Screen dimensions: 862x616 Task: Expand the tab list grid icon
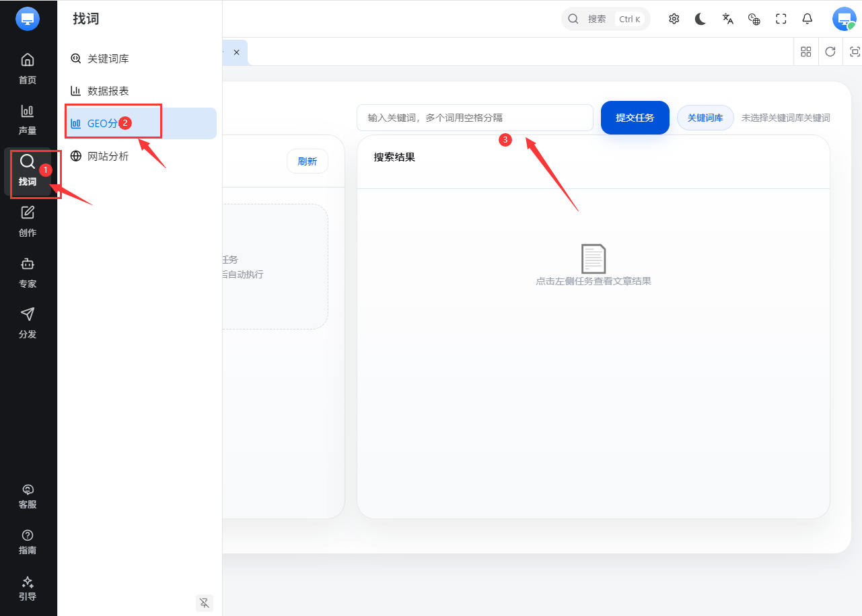[x=805, y=52]
